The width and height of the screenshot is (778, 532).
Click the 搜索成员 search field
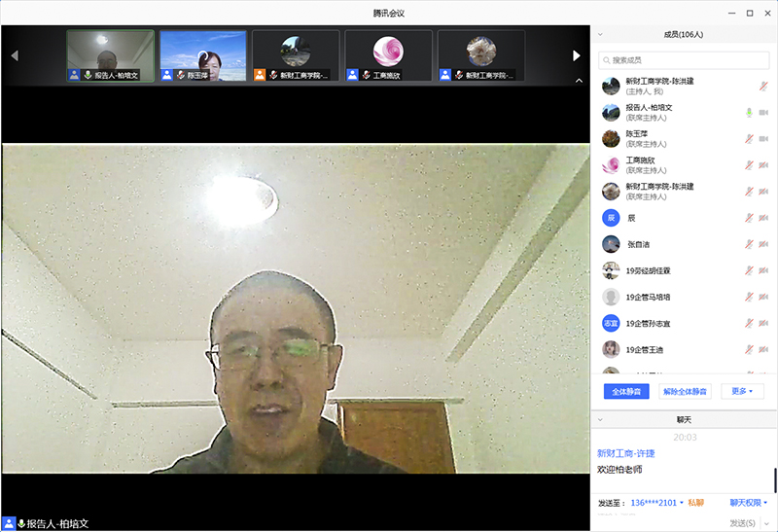coord(686,60)
